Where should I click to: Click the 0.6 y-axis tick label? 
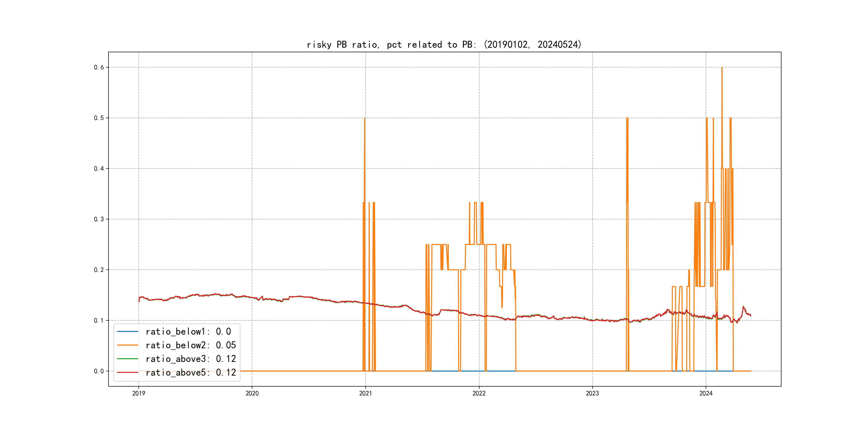click(x=99, y=68)
